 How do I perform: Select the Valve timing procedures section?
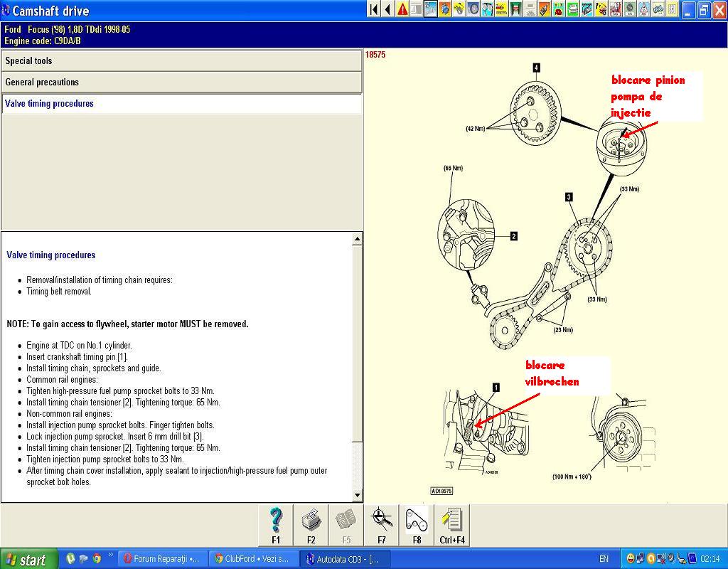pos(181,104)
